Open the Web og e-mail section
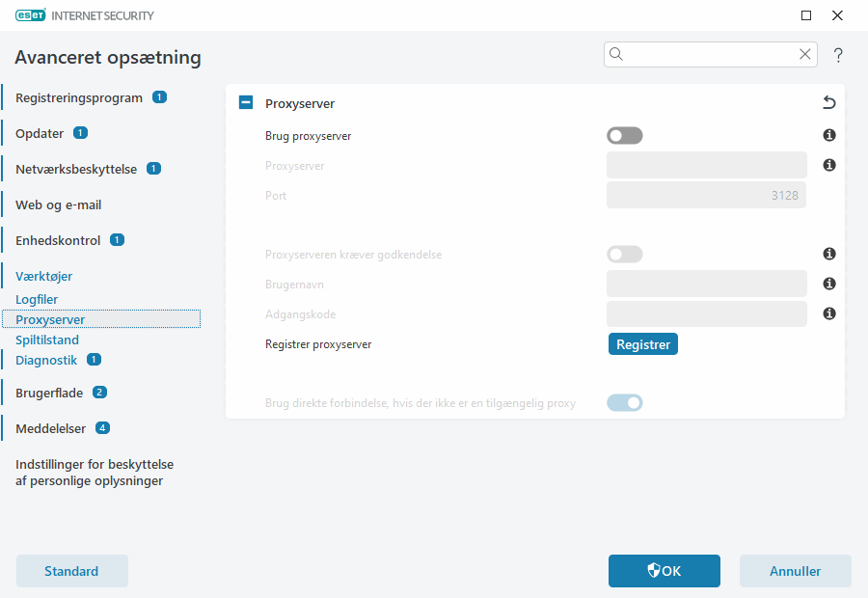The height and width of the screenshot is (598, 868). pyautogui.click(x=58, y=204)
